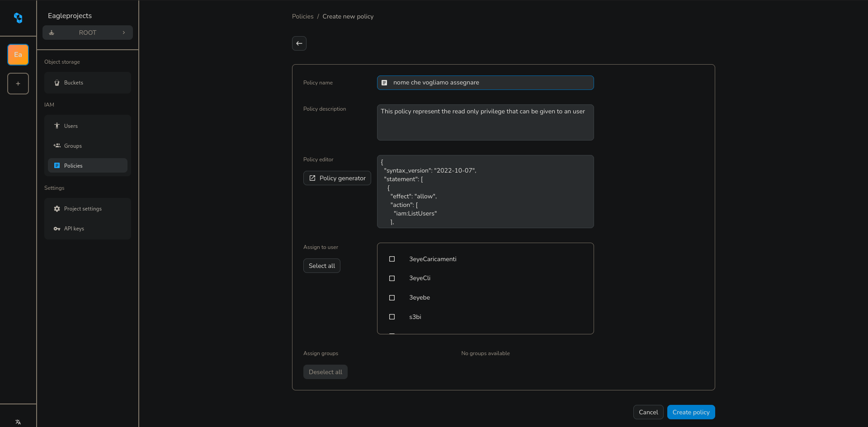Cancel the policy creation
Viewport: 868px width, 427px height.
[x=648, y=412]
